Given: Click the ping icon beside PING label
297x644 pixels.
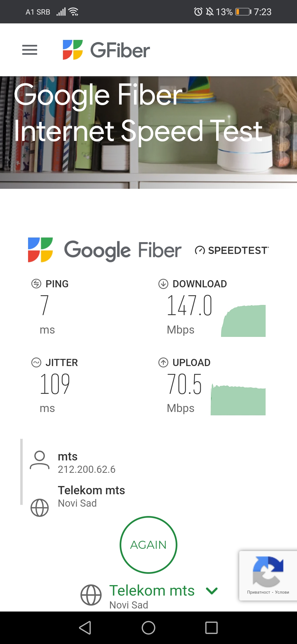Looking at the screenshot, I should coord(36,283).
